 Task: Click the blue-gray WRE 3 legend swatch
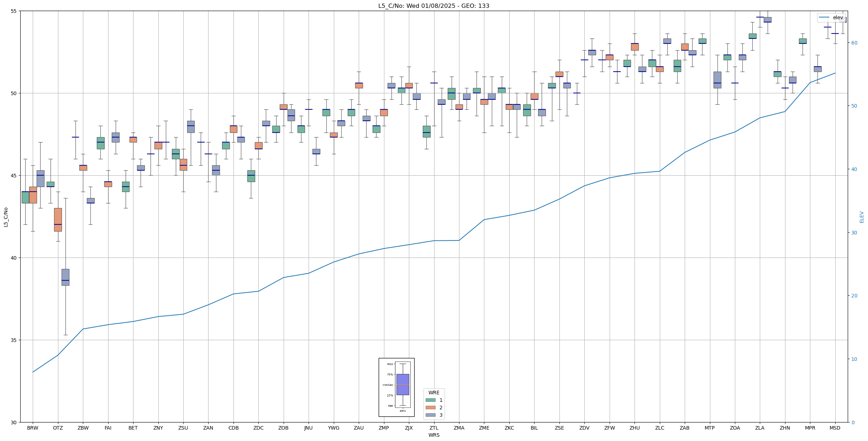click(x=430, y=415)
